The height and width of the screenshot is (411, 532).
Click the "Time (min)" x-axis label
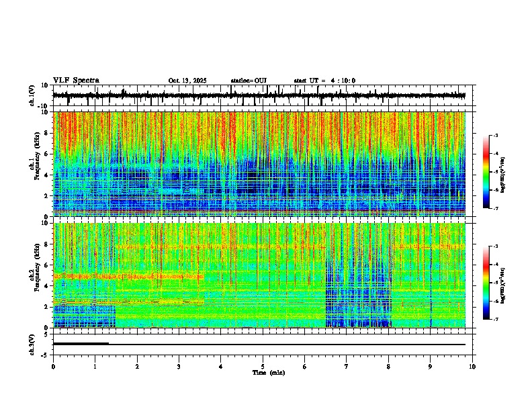click(x=269, y=373)
